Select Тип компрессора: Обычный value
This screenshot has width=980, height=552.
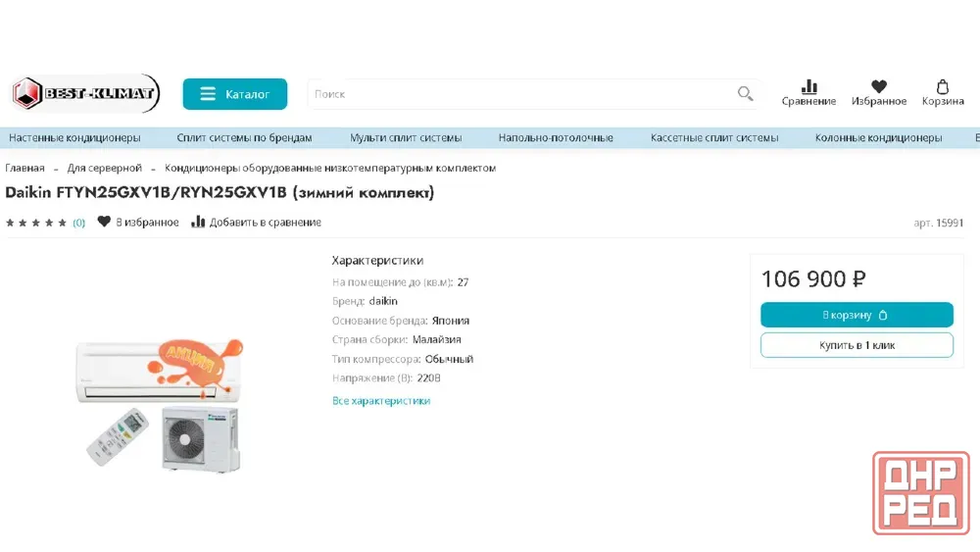(x=450, y=359)
